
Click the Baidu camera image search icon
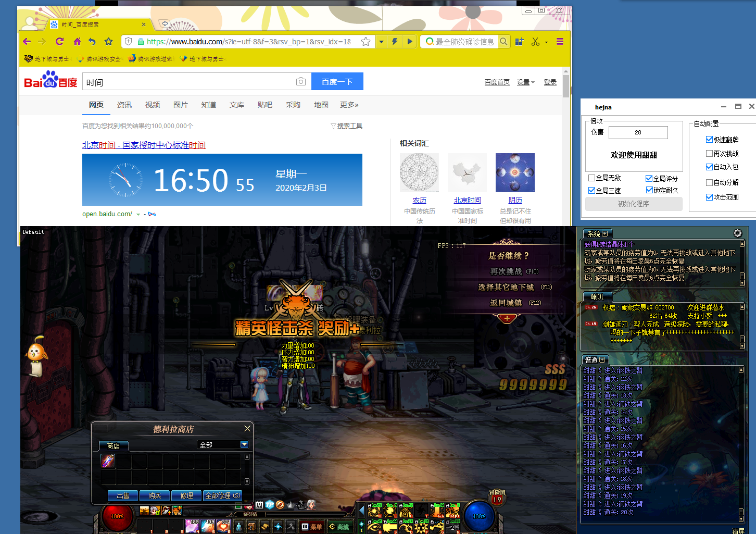[x=301, y=82]
